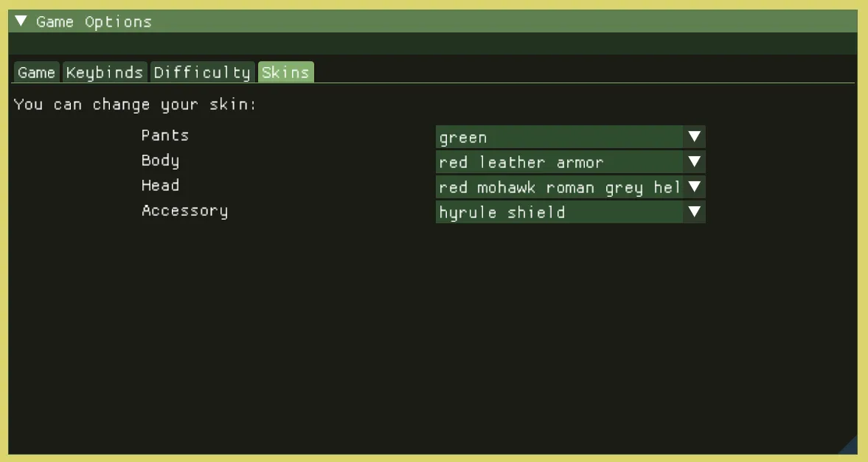Screen dimensions: 868x462
Task: Click the Accessory dropdown arrow icon
Action: [694, 212]
